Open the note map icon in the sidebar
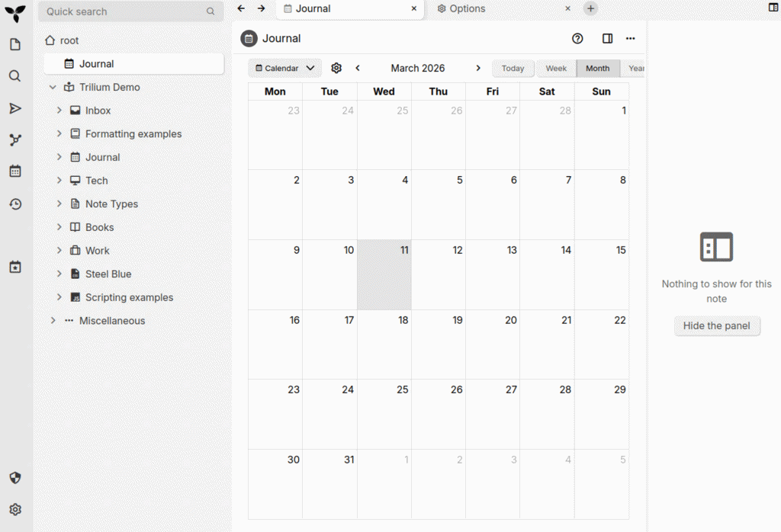The height and width of the screenshot is (532, 781). 15,140
